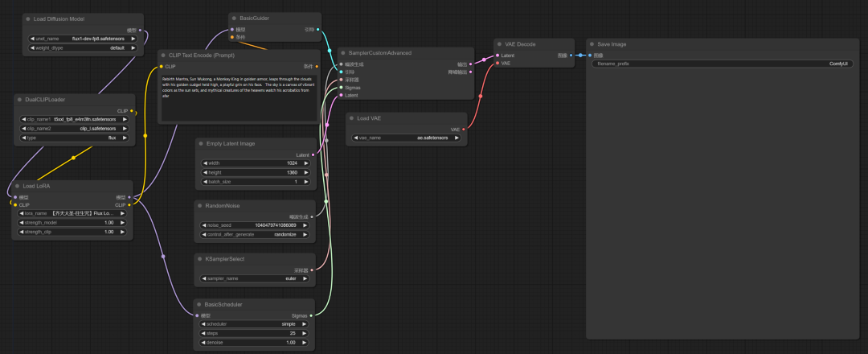Open the lora_name dropdown in Load LoRA
Screen dimensions: 868x354
tap(72, 213)
